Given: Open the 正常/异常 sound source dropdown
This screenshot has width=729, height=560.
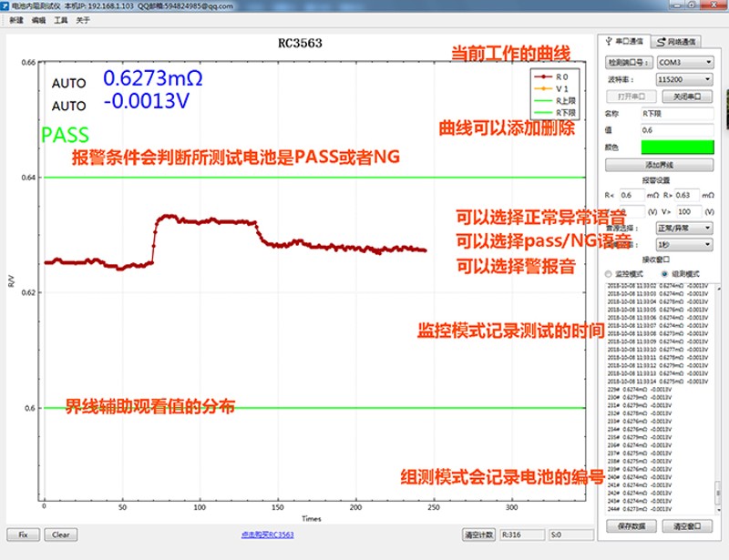Looking at the screenshot, I should click(684, 229).
